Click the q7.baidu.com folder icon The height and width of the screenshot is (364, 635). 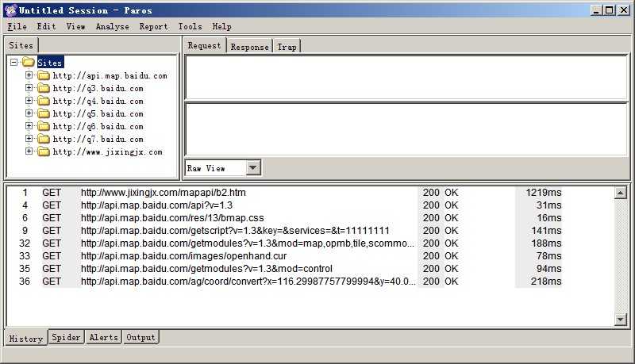(x=44, y=139)
